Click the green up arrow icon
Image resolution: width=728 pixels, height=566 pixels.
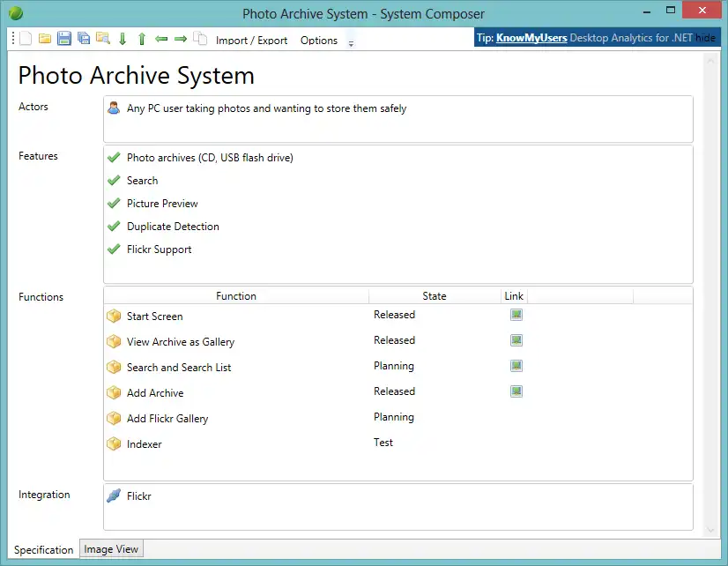[142, 39]
